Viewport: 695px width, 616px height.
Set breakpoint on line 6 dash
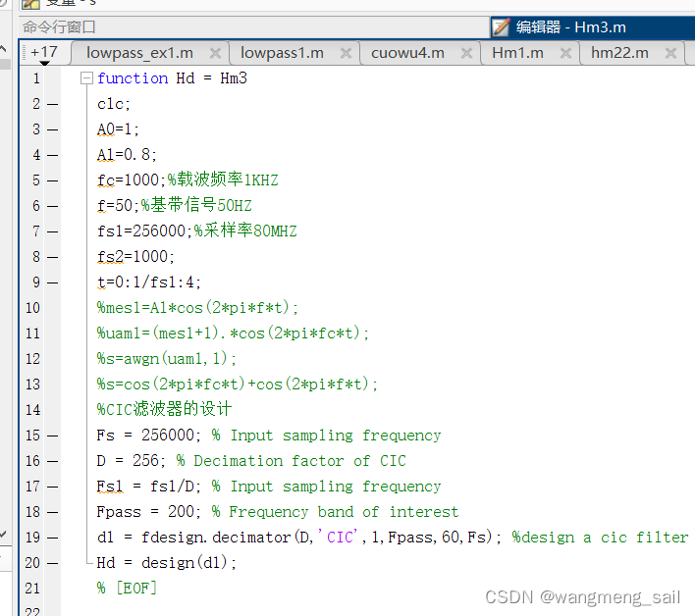coord(52,206)
